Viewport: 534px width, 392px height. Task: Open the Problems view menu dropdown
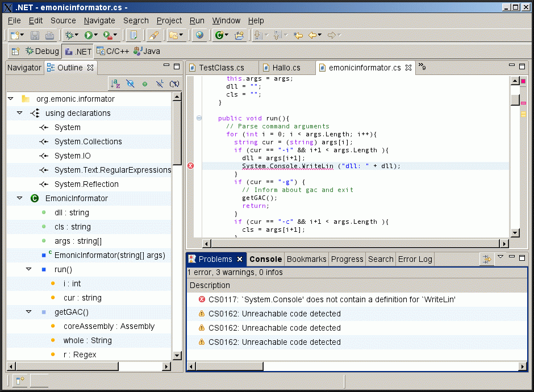[x=500, y=257]
